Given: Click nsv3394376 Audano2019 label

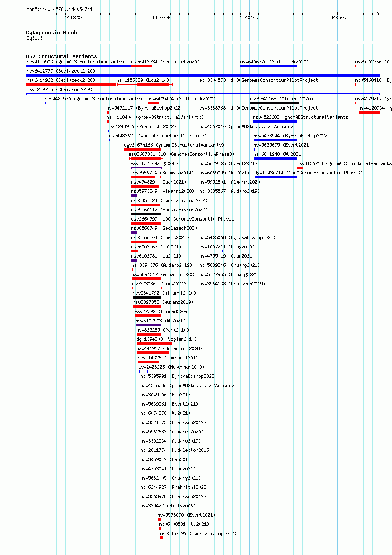Looking at the screenshot, I should point(161,265).
